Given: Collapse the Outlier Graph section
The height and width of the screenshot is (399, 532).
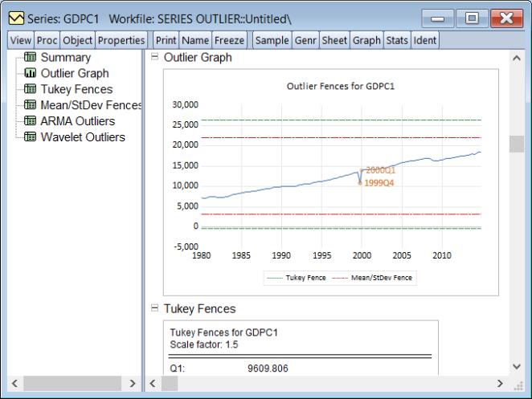Looking at the screenshot, I should click(154, 58).
